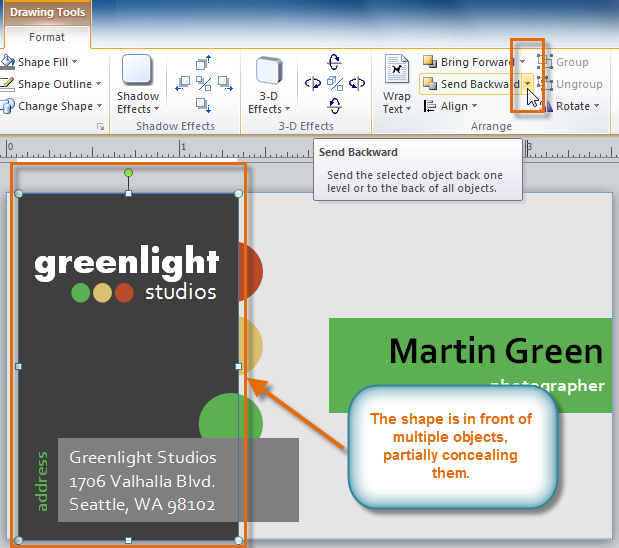Toggle the shadow on/off button
Image resolution: width=619 pixels, height=548 pixels.
point(203,84)
